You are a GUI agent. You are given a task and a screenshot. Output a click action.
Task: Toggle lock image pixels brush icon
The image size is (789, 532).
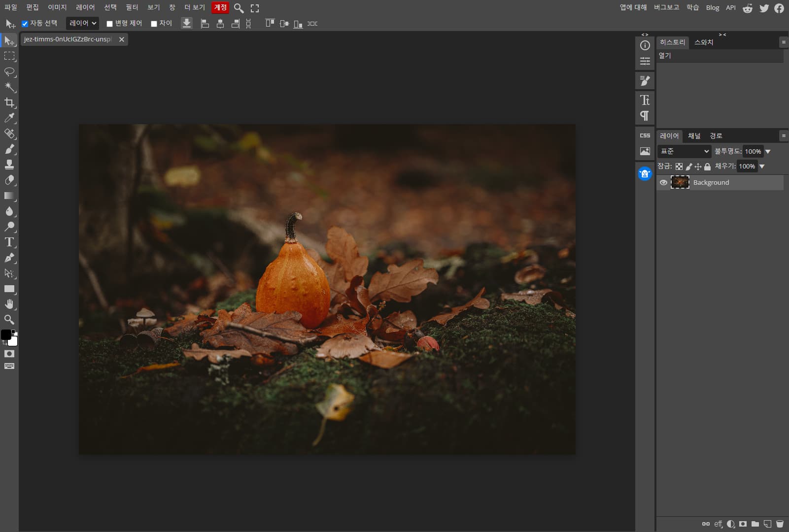[689, 166]
